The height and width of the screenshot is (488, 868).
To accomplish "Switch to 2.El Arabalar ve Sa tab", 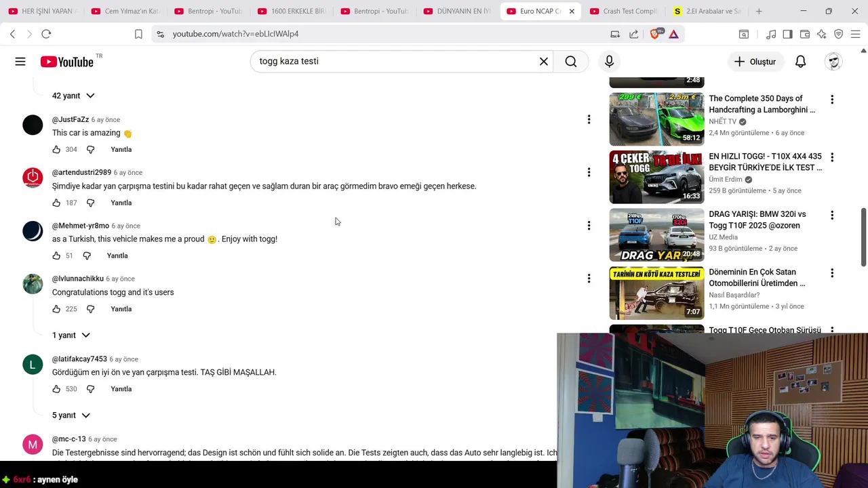I will point(707,12).
